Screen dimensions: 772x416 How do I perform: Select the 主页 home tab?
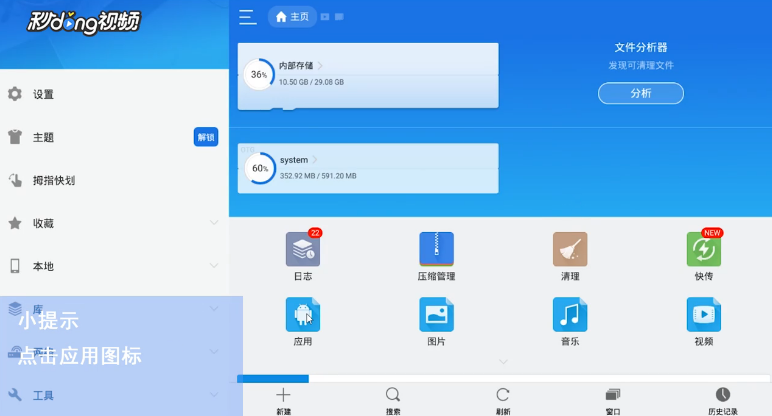click(292, 17)
